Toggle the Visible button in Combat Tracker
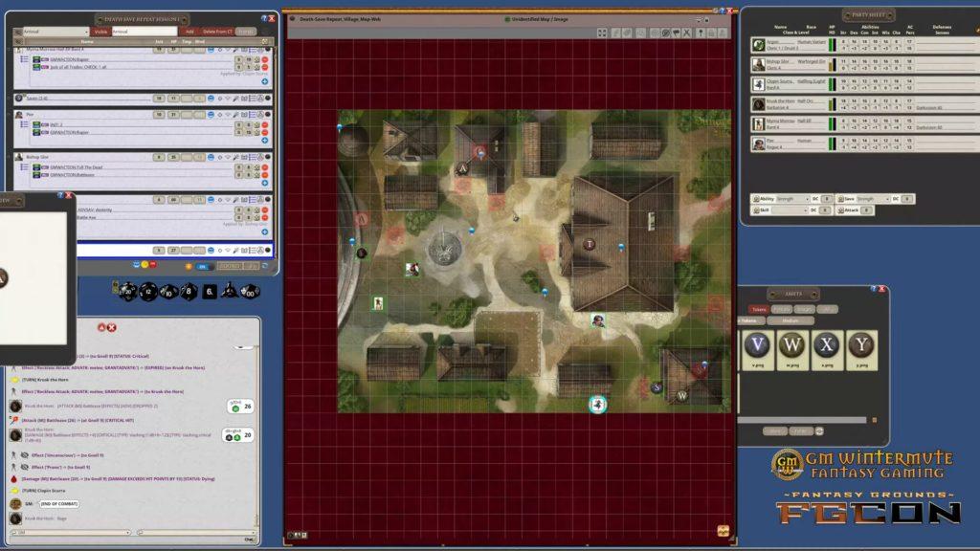 (100, 32)
